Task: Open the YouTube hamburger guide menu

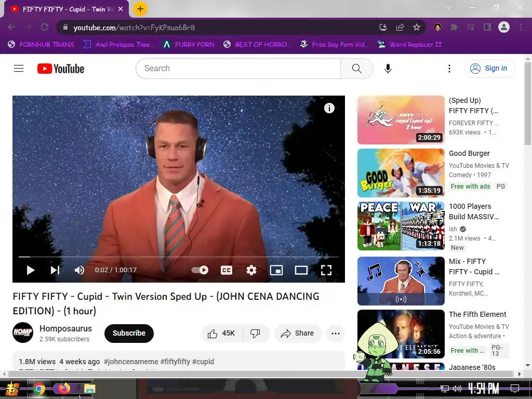Action: click(x=19, y=69)
